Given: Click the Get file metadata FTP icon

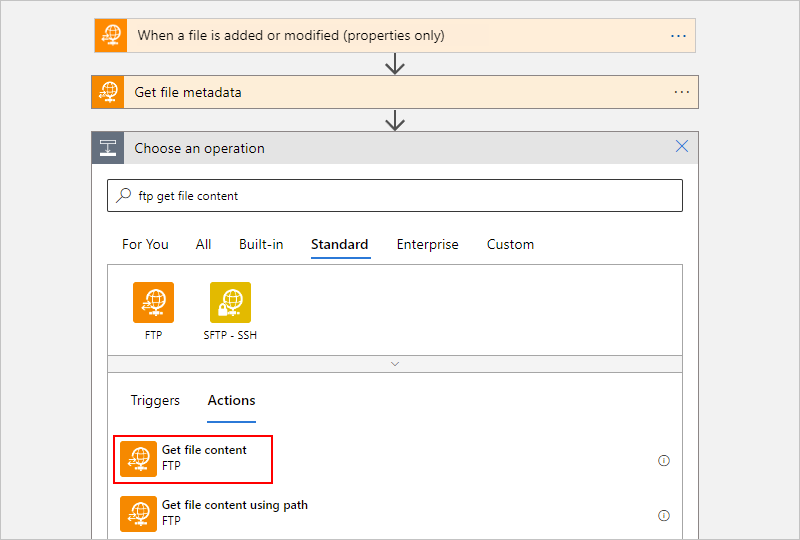Looking at the screenshot, I should tap(108, 92).
